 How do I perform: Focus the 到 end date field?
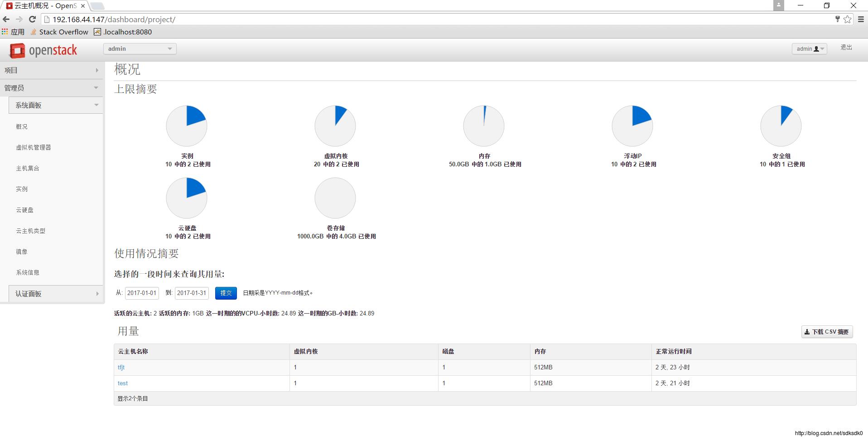point(192,293)
